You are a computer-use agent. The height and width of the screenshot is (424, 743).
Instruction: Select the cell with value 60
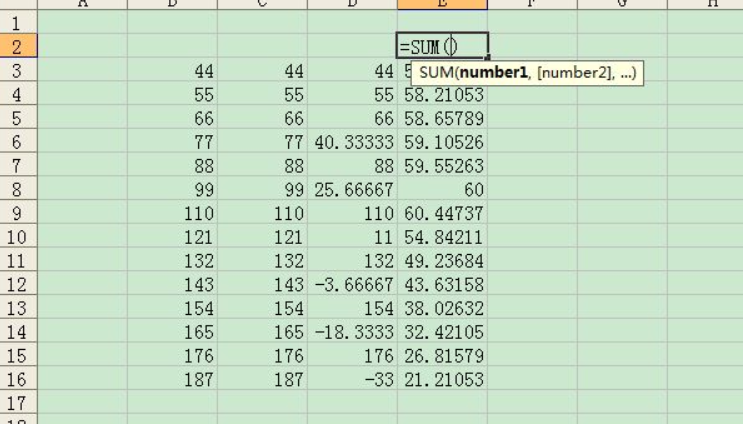(x=442, y=188)
